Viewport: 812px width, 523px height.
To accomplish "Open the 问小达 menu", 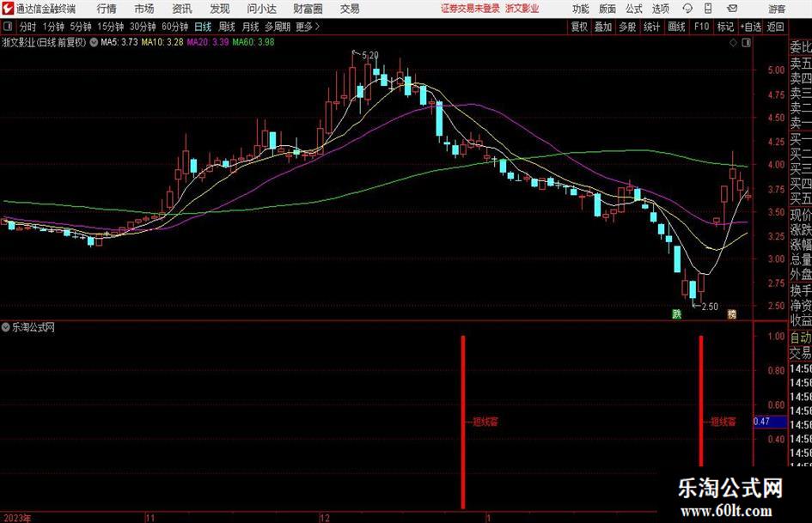I will click(261, 9).
